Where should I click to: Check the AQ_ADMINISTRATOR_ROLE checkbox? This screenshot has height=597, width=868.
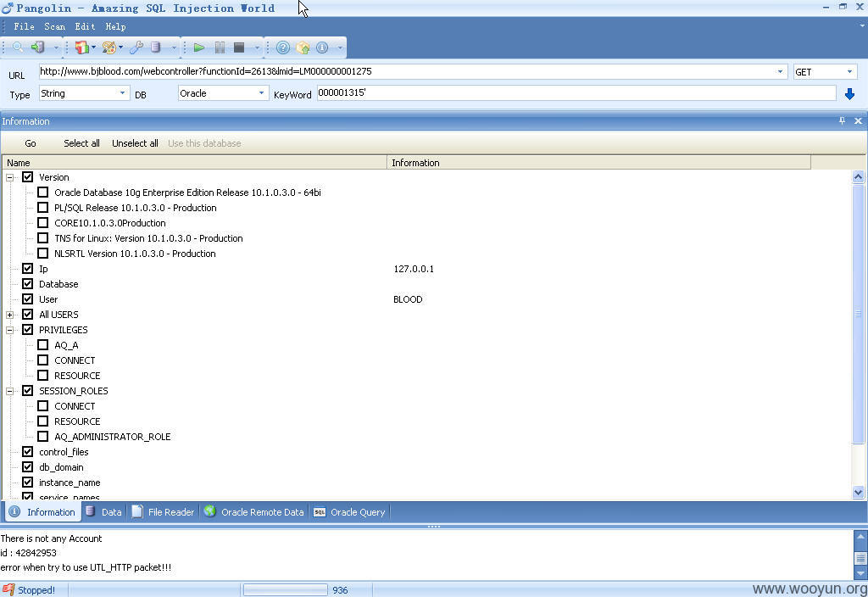(x=42, y=437)
